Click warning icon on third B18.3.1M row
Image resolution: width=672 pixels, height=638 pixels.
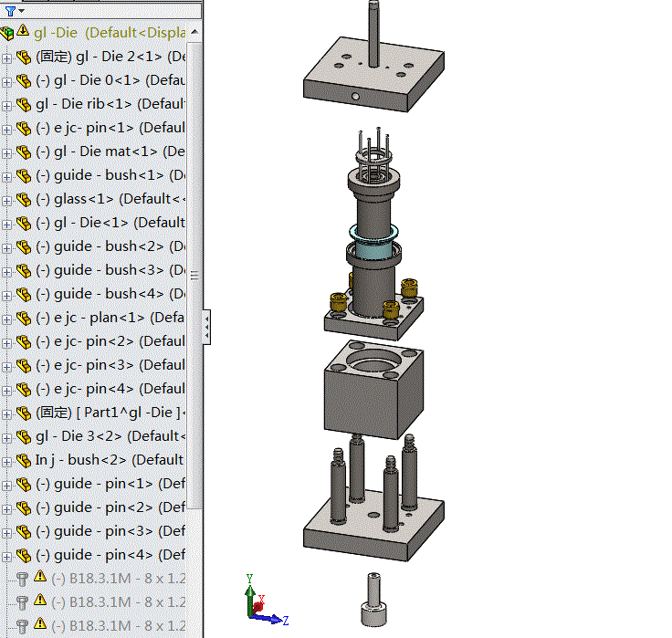click(x=40, y=623)
